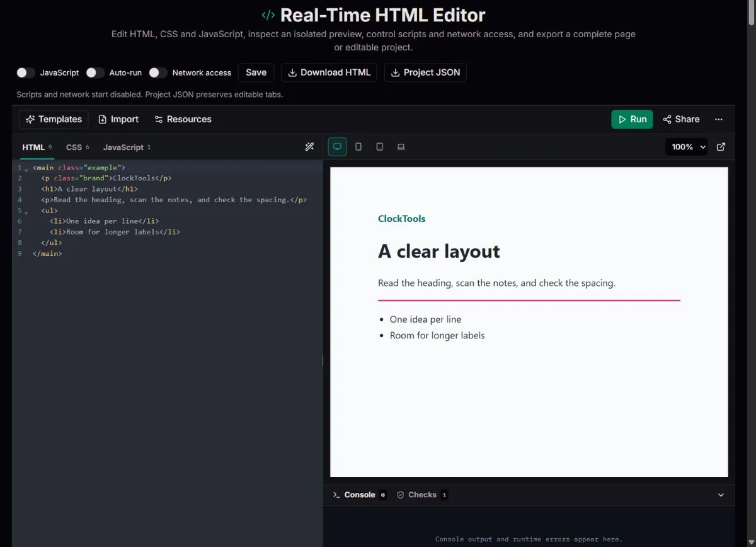Click the closing </main> tag line
The image size is (756, 547).
point(47,253)
